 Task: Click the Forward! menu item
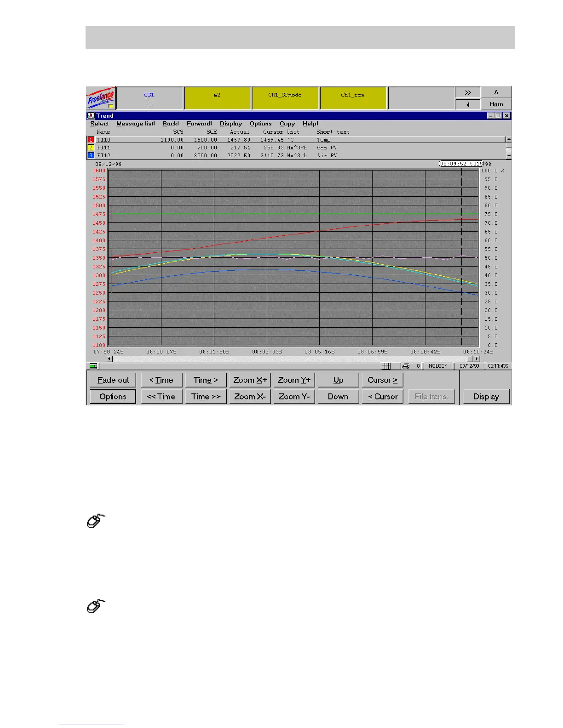(199, 124)
